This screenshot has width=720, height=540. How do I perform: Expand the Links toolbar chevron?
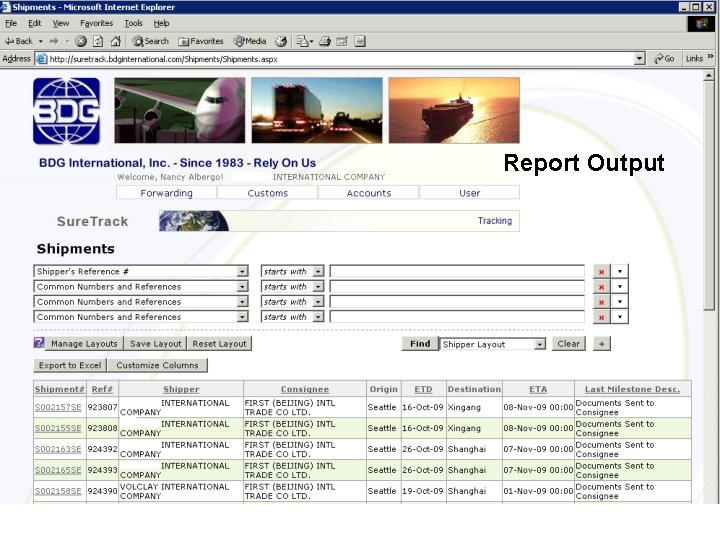click(710, 57)
